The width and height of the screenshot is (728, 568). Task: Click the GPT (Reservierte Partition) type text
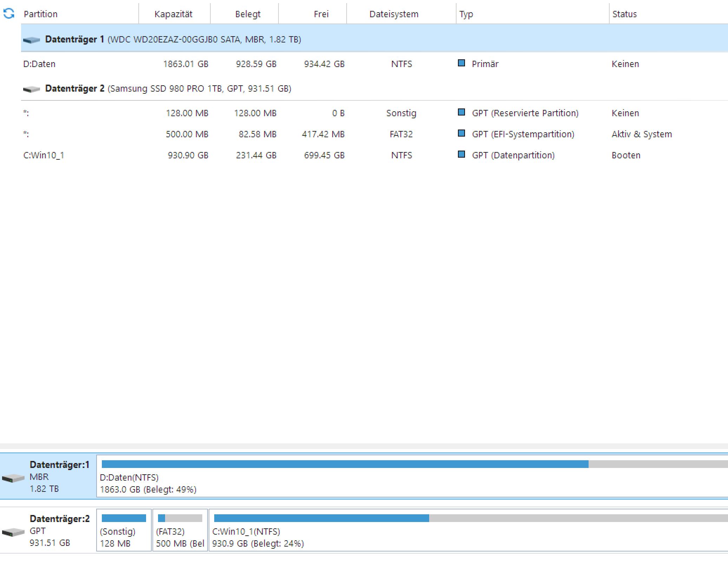point(525,113)
